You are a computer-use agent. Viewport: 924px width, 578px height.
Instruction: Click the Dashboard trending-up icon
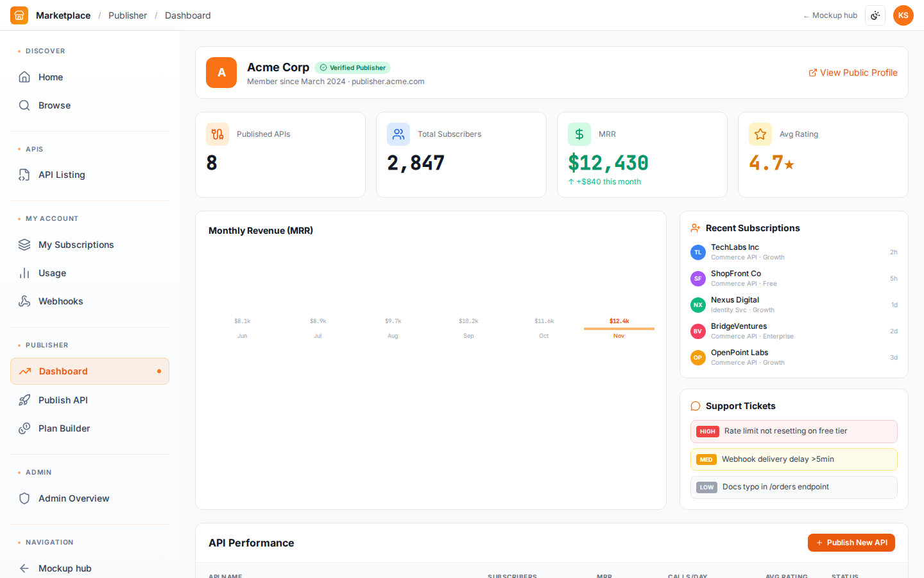point(25,371)
